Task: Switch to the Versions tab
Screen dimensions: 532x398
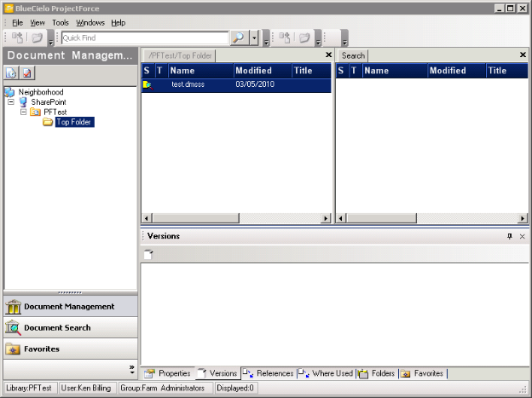Action: click(x=217, y=373)
